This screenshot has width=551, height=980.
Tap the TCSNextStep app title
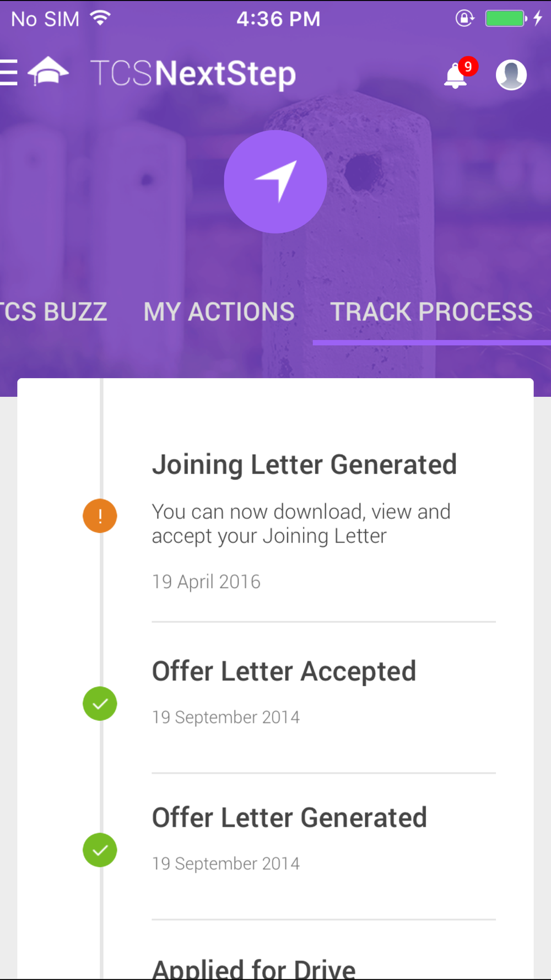(193, 73)
